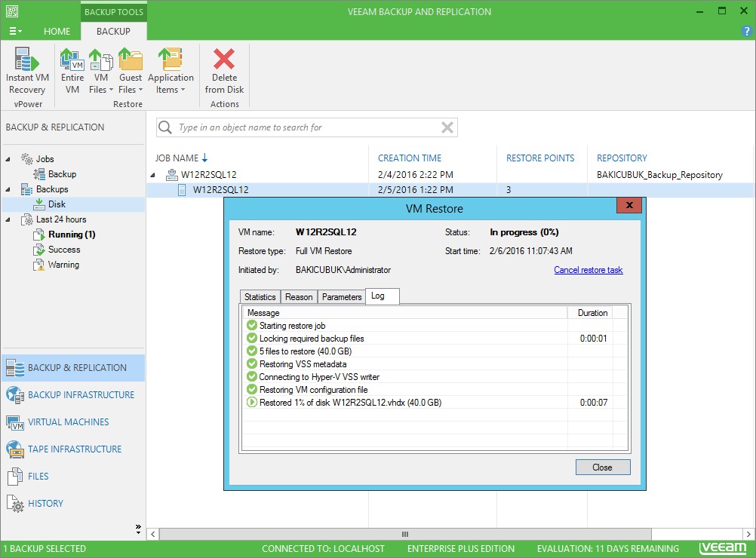
Task: Collapse the Last 24 hours node
Action: [8, 219]
